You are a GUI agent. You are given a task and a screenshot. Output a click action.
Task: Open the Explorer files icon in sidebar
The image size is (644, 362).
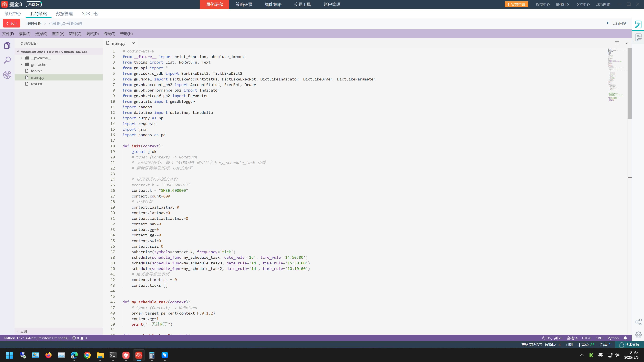7,45
